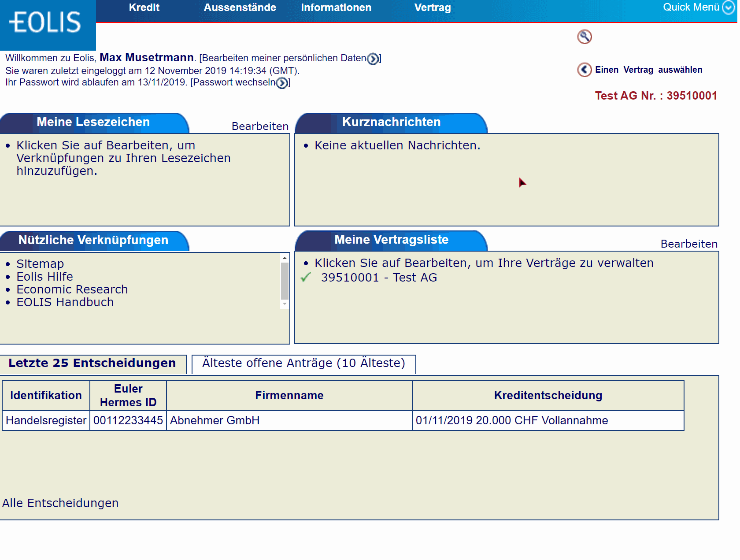Click arrow icon next to personal data edit
This screenshot has width=740, height=560.
pos(373,59)
